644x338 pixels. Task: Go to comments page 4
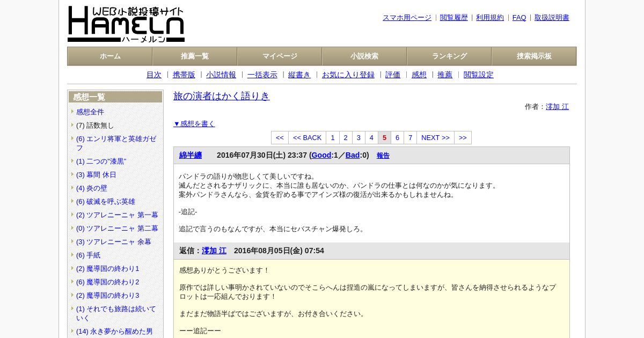(x=371, y=138)
